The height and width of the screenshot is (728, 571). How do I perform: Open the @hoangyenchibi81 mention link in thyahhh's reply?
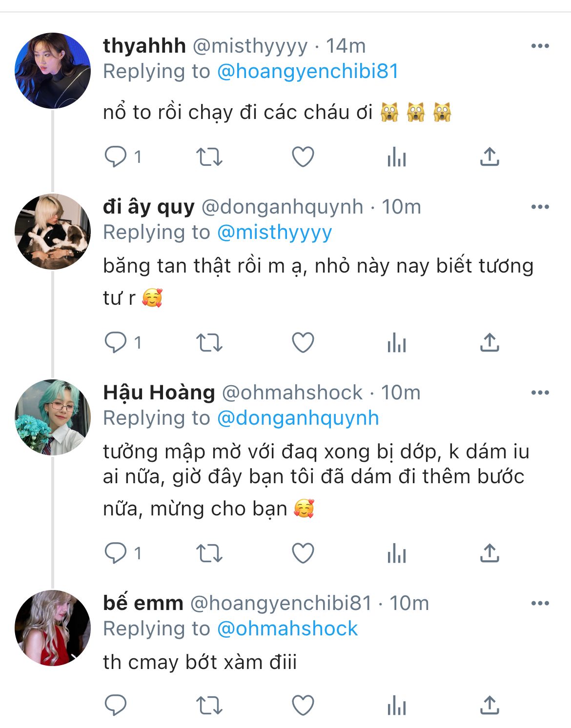(x=307, y=72)
